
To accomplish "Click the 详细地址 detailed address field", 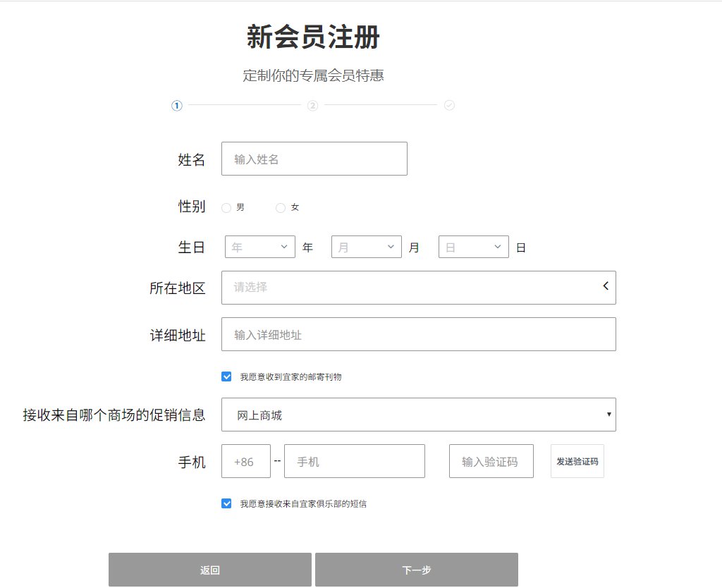I will click(419, 333).
